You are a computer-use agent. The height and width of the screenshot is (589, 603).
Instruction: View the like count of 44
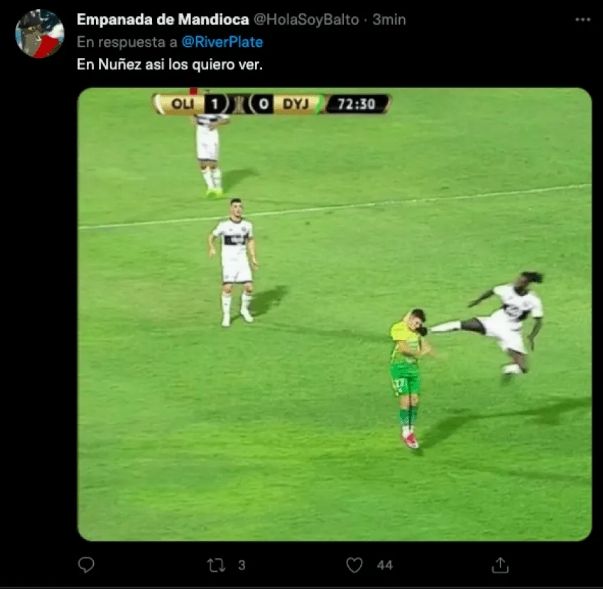(x=385, y=565)
